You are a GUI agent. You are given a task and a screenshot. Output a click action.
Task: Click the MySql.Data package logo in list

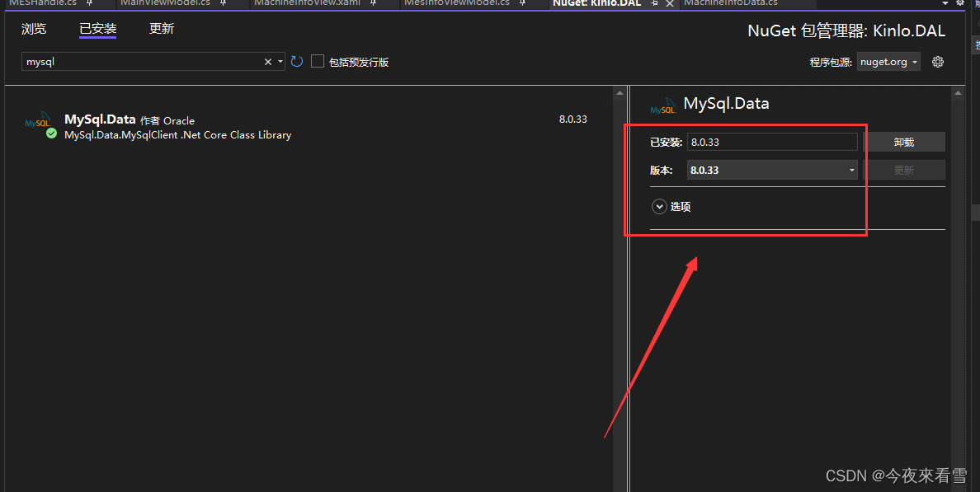coord(37,120)
